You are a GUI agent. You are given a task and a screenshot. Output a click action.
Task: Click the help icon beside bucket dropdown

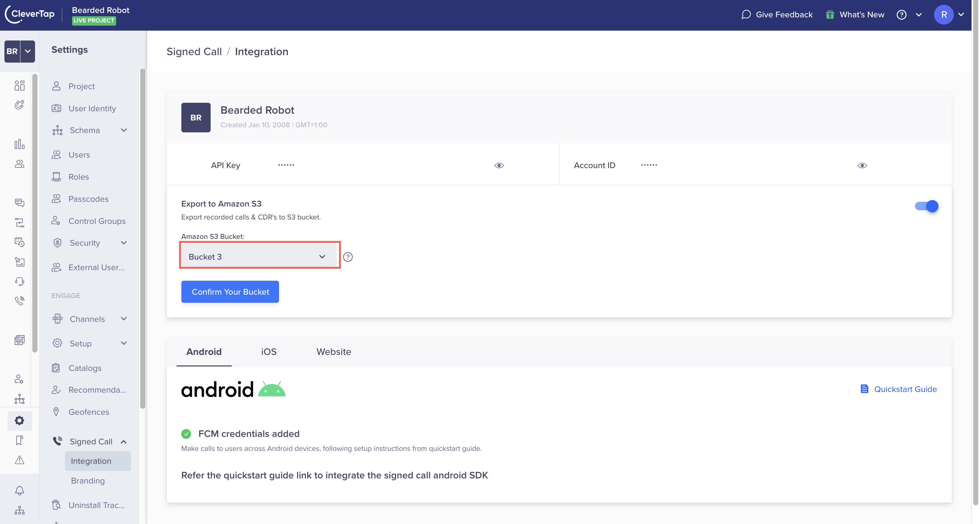348,257
